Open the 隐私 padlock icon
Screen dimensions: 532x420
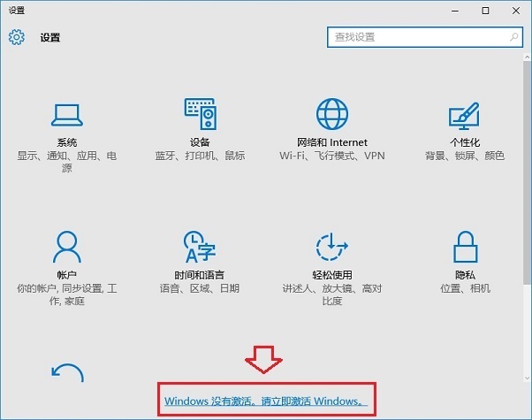[x=465, y=247]
